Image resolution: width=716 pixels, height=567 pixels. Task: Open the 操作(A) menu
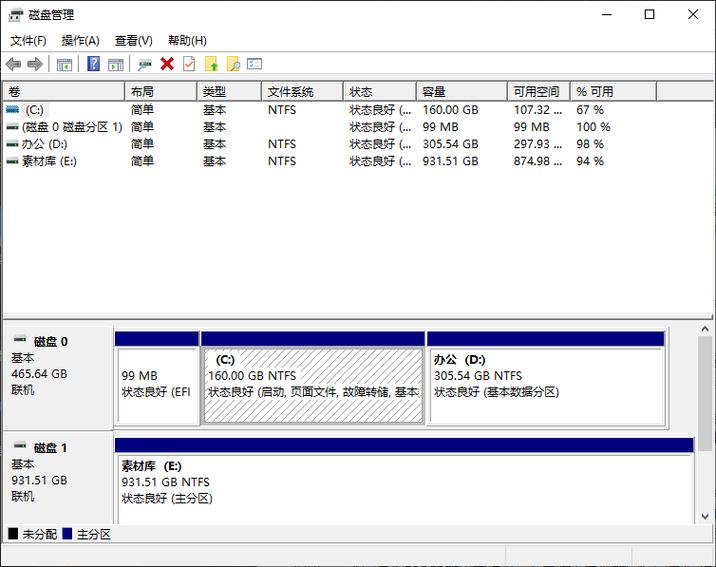[80, 41]
